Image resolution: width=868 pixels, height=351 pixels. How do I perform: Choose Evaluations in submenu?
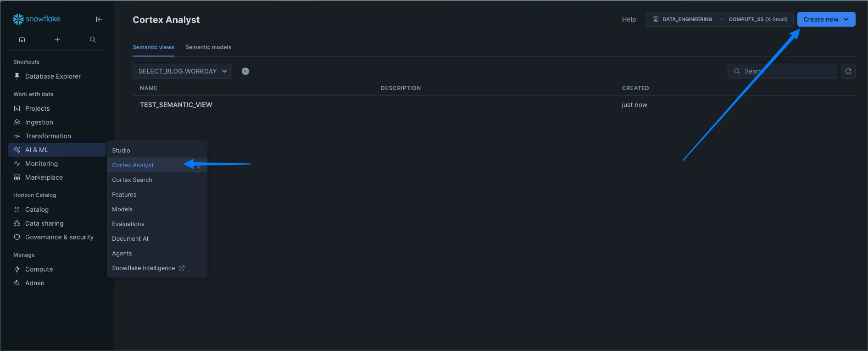coord(157,224)
